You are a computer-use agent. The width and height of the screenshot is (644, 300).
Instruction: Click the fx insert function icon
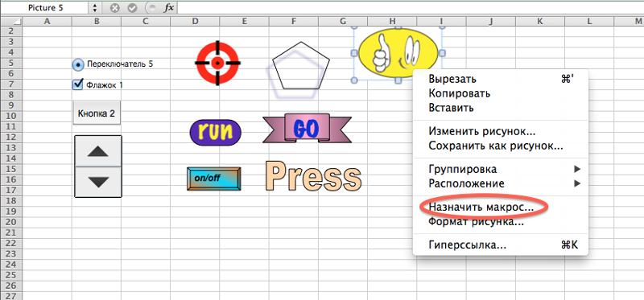tap(168, 8)
